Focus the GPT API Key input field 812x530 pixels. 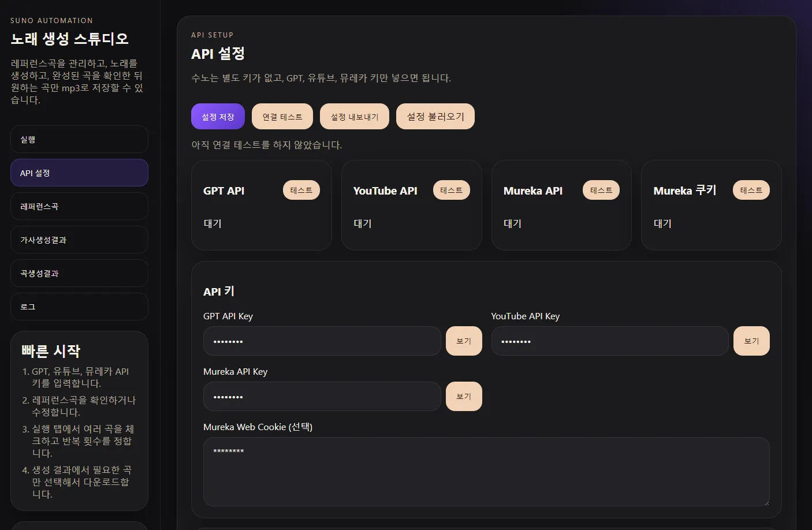point(322,341)
